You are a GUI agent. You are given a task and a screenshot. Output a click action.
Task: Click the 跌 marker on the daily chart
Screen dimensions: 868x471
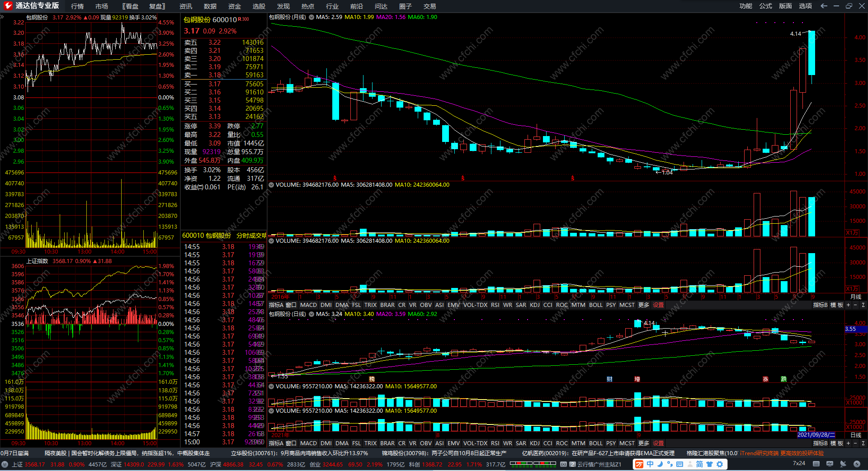(783, 379)
